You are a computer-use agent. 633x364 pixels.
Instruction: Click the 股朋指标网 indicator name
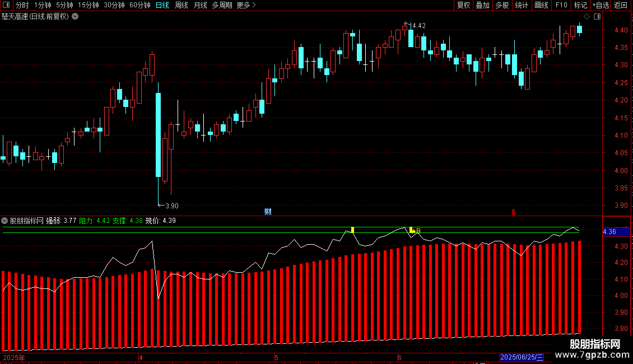[27, 221]
